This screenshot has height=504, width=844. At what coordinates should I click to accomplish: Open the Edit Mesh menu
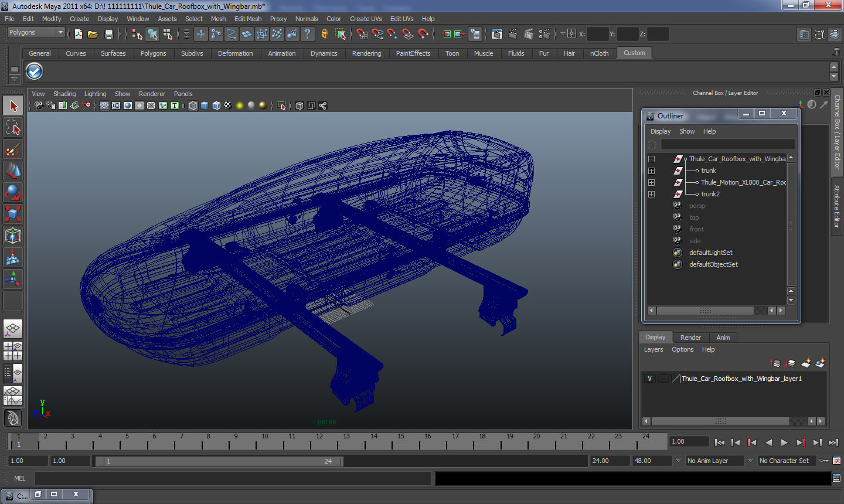tap(248, 19)
